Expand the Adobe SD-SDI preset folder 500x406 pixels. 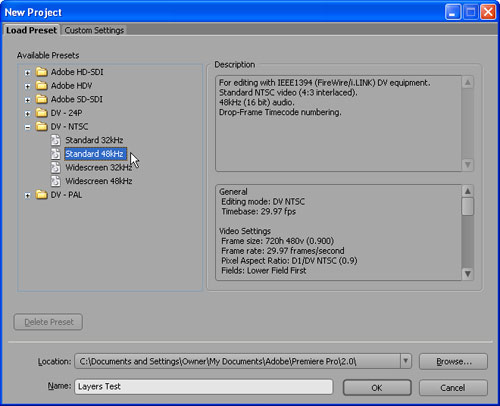[28, 100]
